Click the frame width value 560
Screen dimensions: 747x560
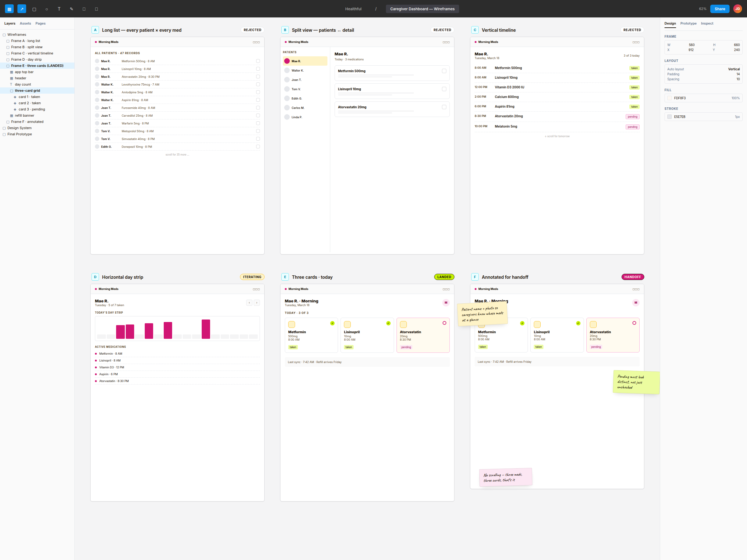[x=692, y=45]
